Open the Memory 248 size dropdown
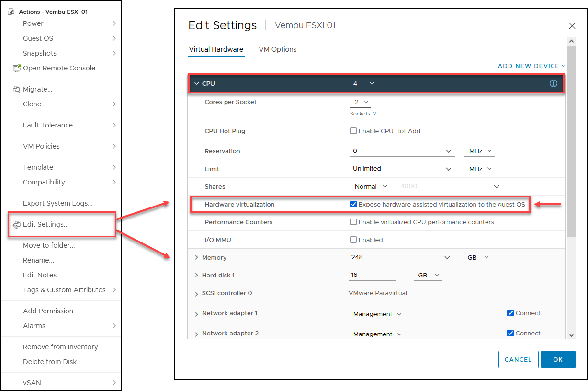Image resolution: width=588 pixels, height=391 pixels. pos(401,257)
